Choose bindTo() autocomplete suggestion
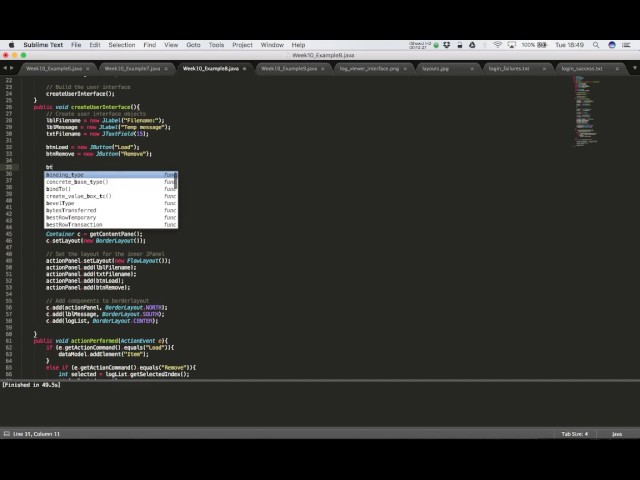 pos(109,189)
